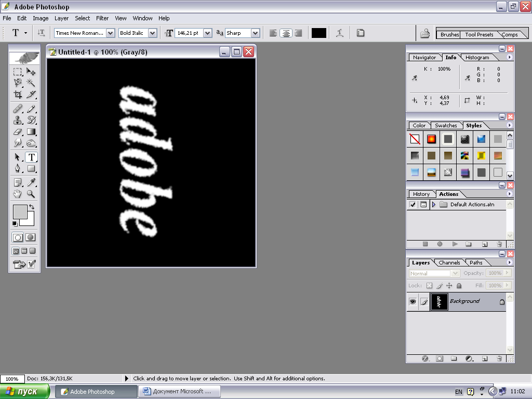
Task: Click Create warped text icon
Action: click(340, 33)
